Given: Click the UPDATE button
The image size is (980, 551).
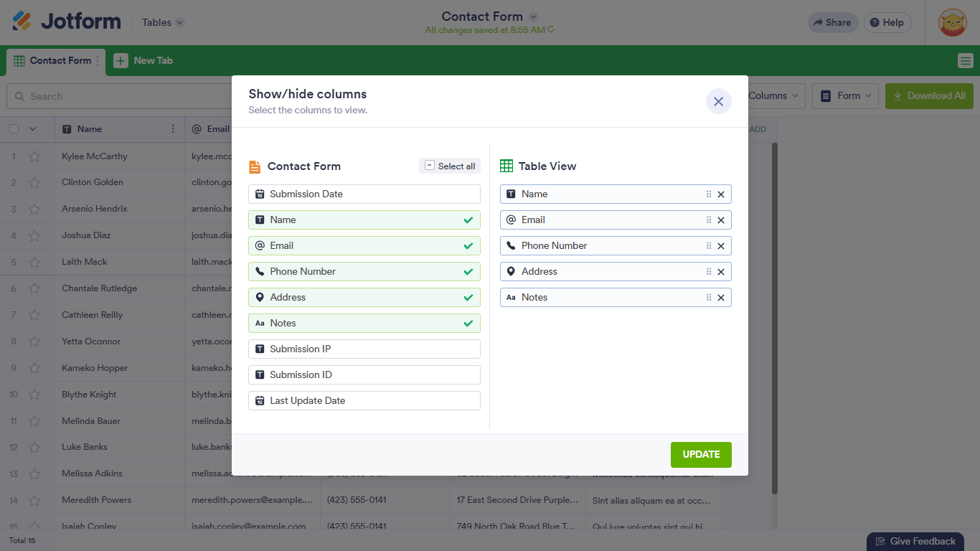Looking at the screenshot, I should (x=701, y=455).
